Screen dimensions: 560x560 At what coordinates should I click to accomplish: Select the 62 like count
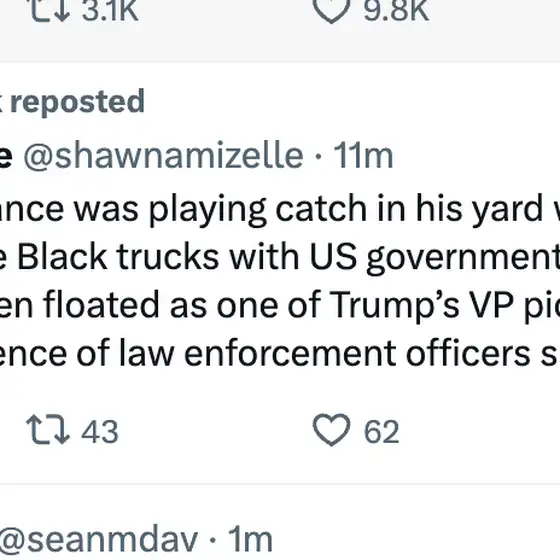381,431
